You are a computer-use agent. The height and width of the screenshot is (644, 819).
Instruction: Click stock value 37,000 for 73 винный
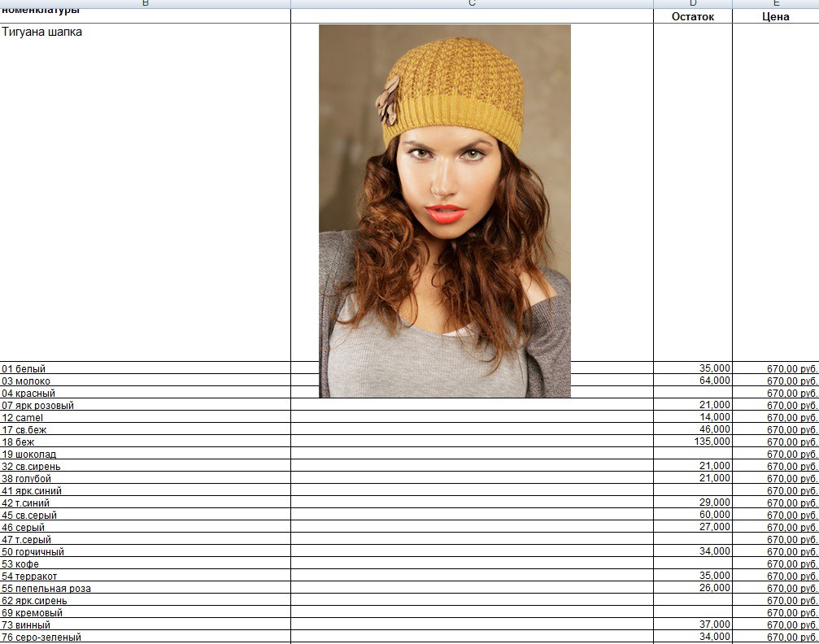click(693, 624)
